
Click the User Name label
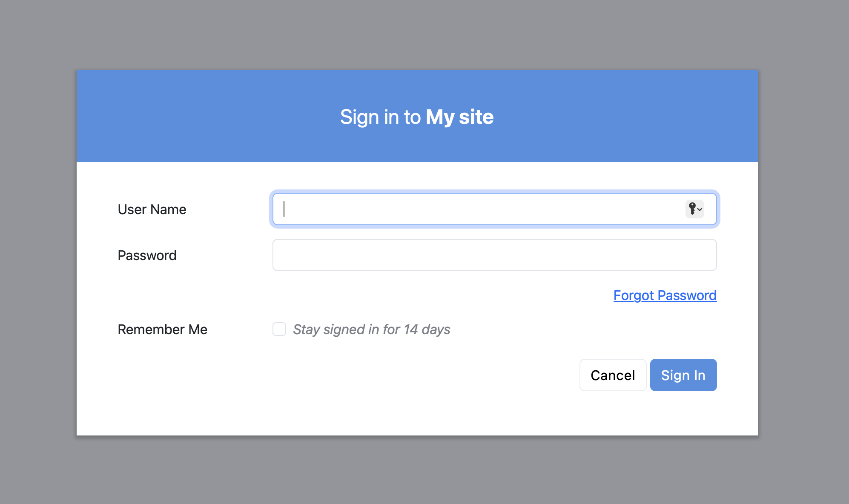click(152, 209)
